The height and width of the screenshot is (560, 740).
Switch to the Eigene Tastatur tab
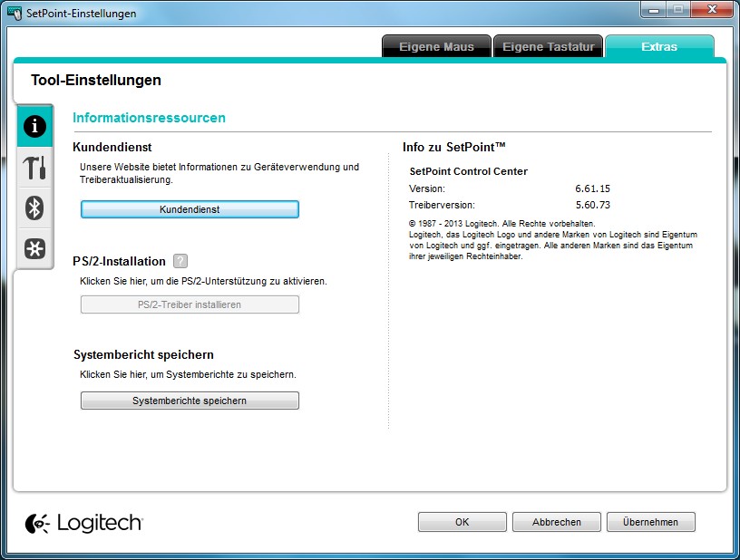coord(548,47)
